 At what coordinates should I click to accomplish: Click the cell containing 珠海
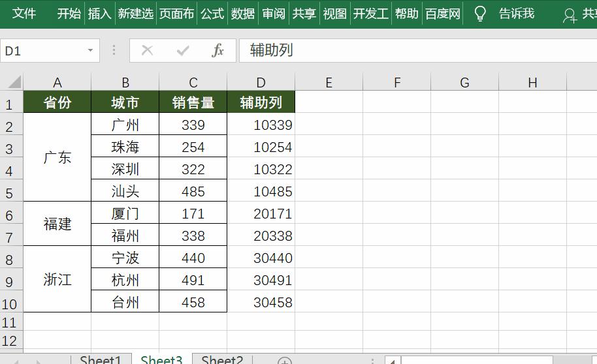125,146
